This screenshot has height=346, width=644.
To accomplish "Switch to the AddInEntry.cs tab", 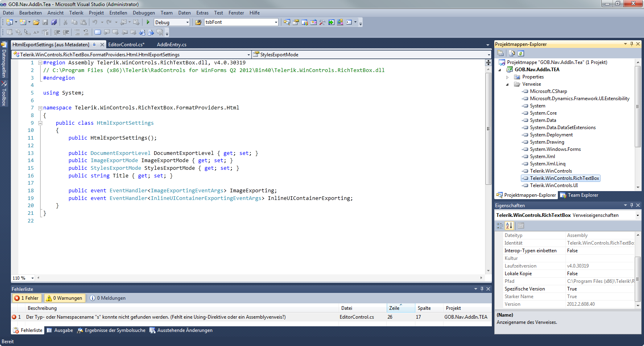I will (x=171, y=45).
